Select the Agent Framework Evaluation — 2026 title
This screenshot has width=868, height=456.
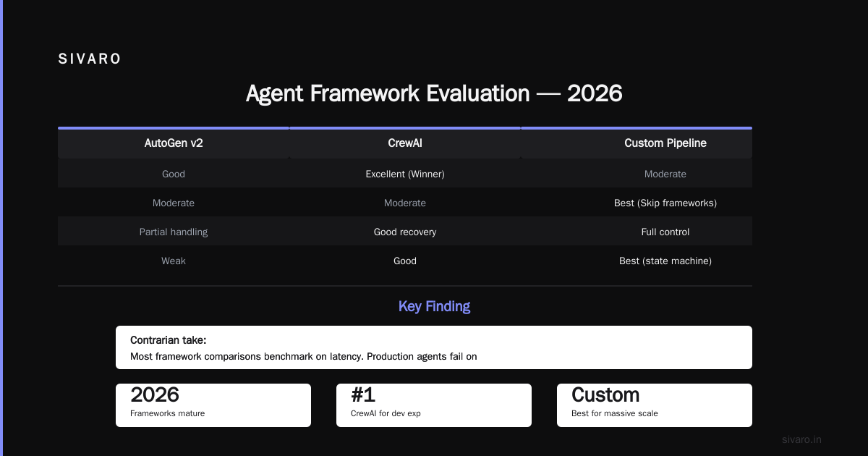coord(434,93)
